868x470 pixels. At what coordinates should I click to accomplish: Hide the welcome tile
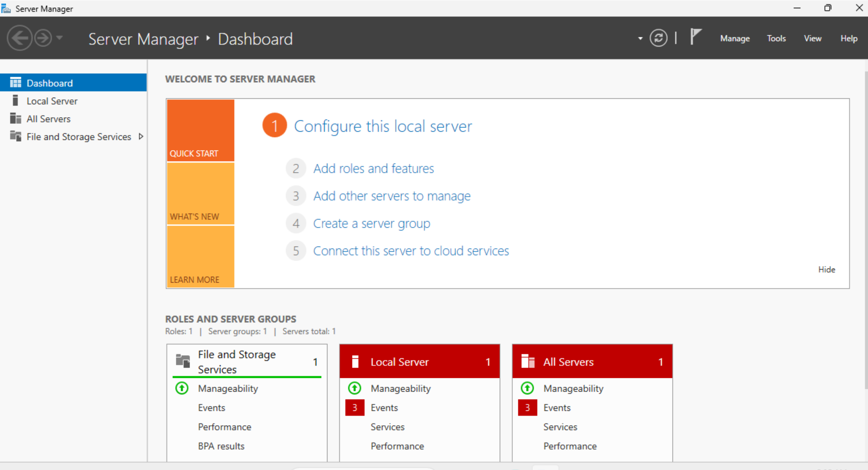pyautogui.click(x=826, y=270)
